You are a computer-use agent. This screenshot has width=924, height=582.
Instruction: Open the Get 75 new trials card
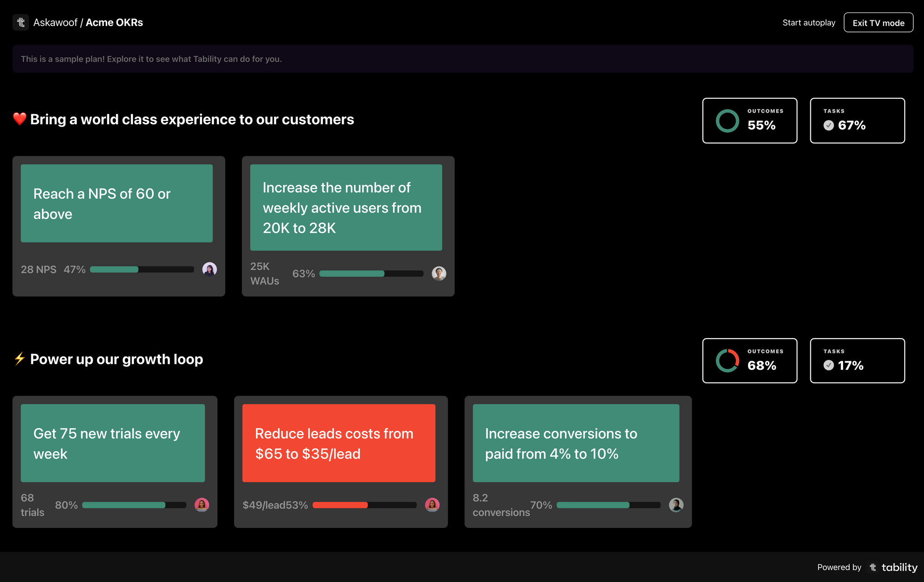pyautogui.click(x=113, y=443)
